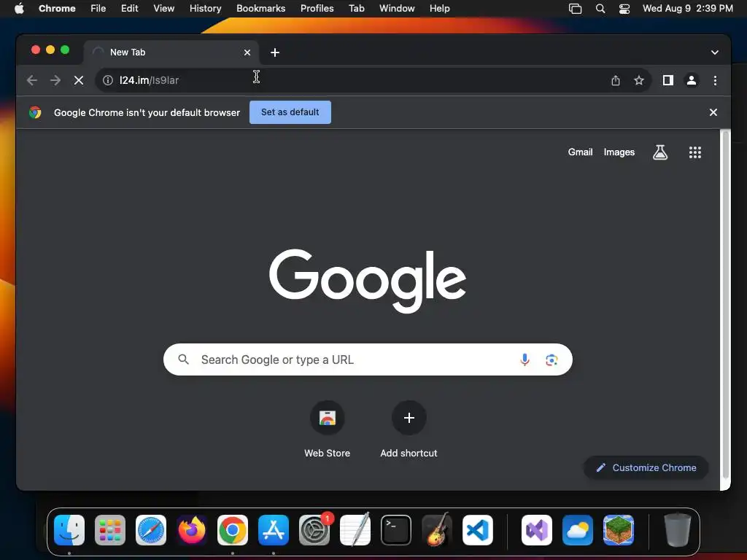
Task: Click Customize Chrome button
Action: (x=646, y=467)
